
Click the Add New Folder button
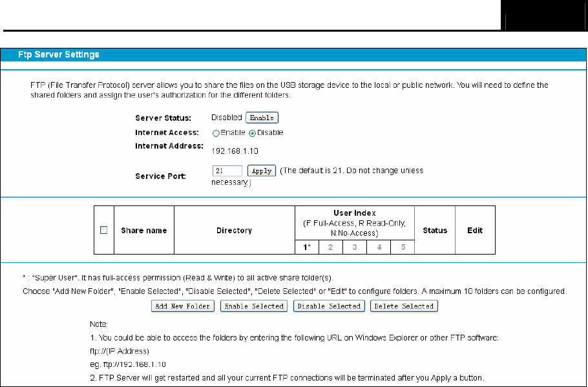pyautogui.click(x=183, y=306)
